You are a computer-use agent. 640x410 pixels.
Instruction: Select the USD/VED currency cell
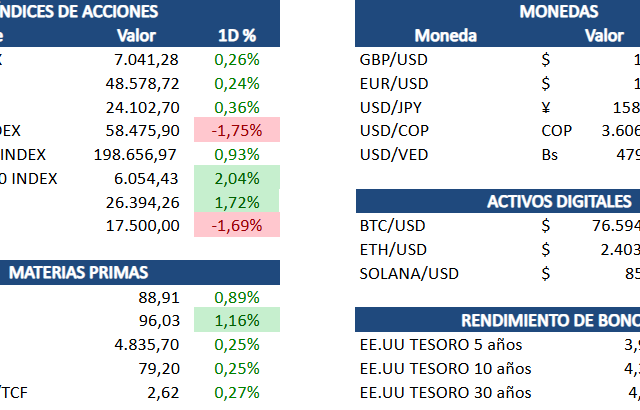pos(393,155)
